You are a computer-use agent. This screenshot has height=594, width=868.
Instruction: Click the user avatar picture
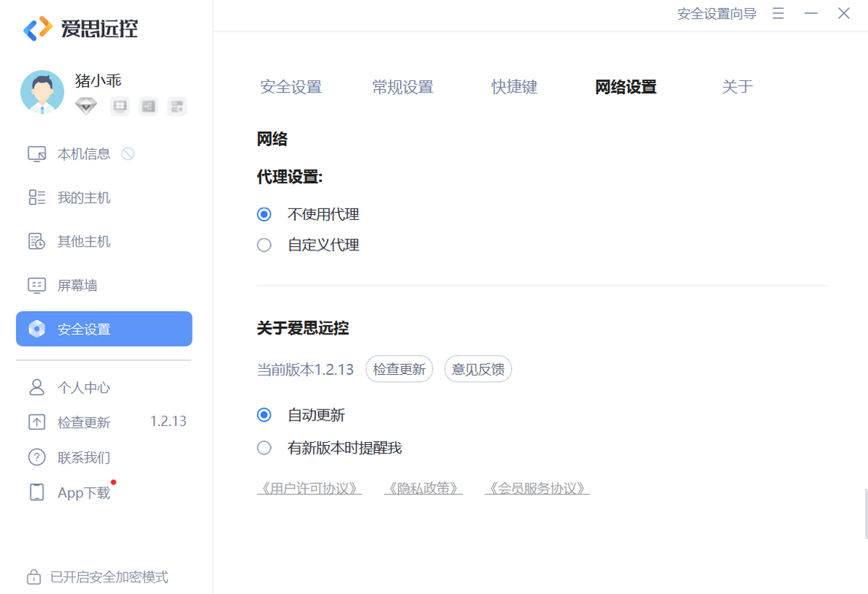[x=42, y=92]
